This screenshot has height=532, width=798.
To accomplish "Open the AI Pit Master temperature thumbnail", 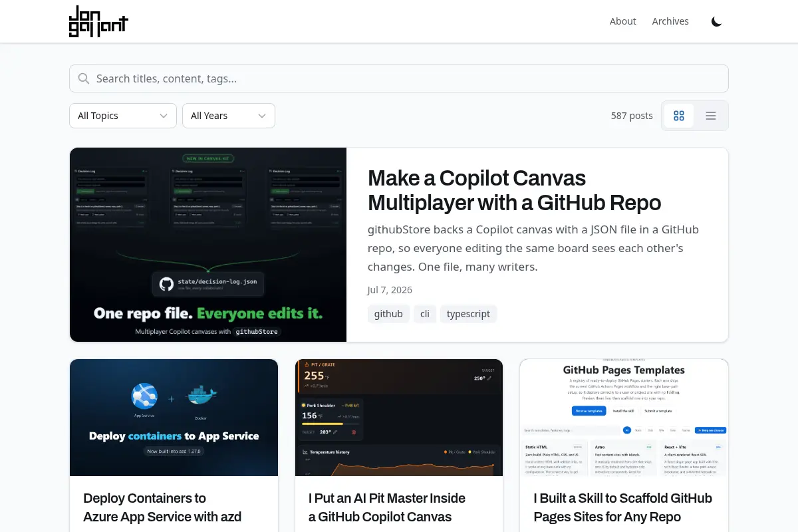I will tap(399, 418).
